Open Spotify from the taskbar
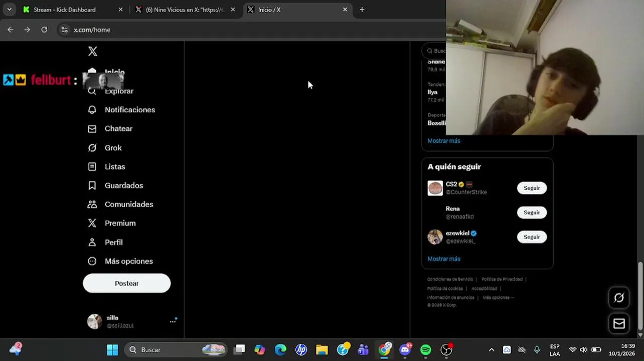 pos(425,349)
